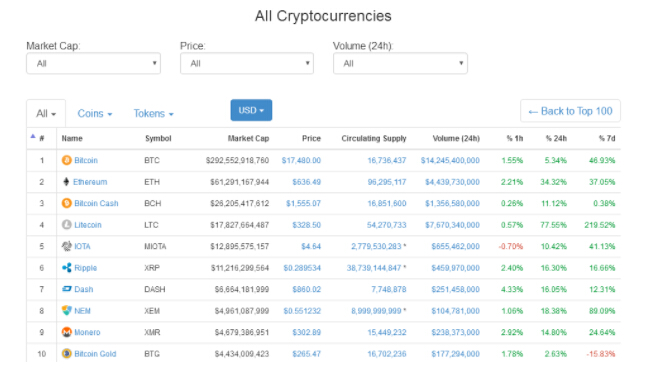Click Bitcoin Gold 7d change -15.83%
662x378 pixels.
pyautogui.click(x=600, y=354)
